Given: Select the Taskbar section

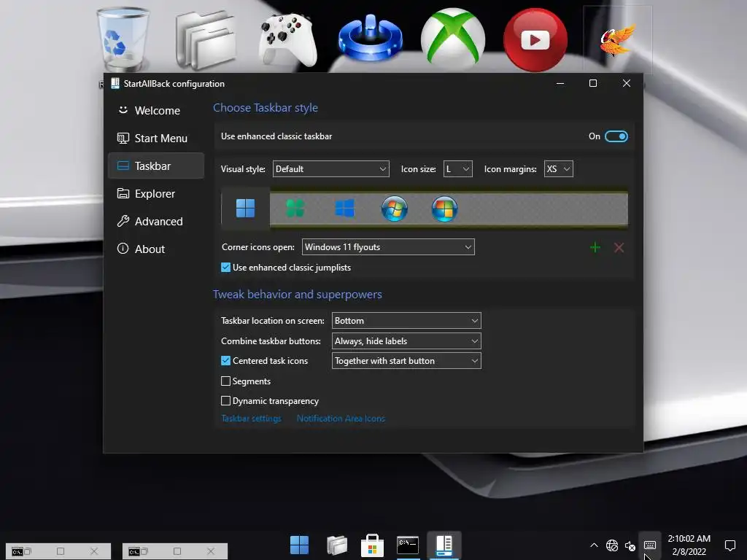Looking at the screenshot, I should 156,166.
